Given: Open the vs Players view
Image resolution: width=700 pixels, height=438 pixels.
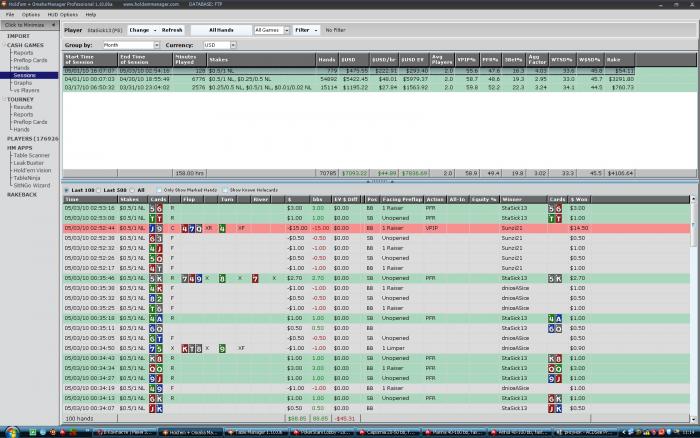Looking at the screenshot, I should pos(26,90).
